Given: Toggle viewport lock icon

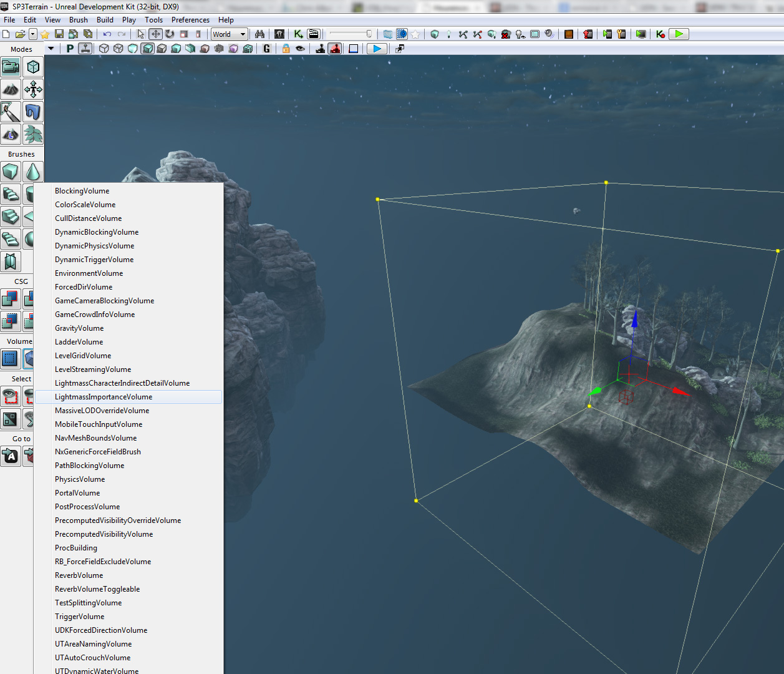Looking at the screenshot, I should [x=286, y=49].
